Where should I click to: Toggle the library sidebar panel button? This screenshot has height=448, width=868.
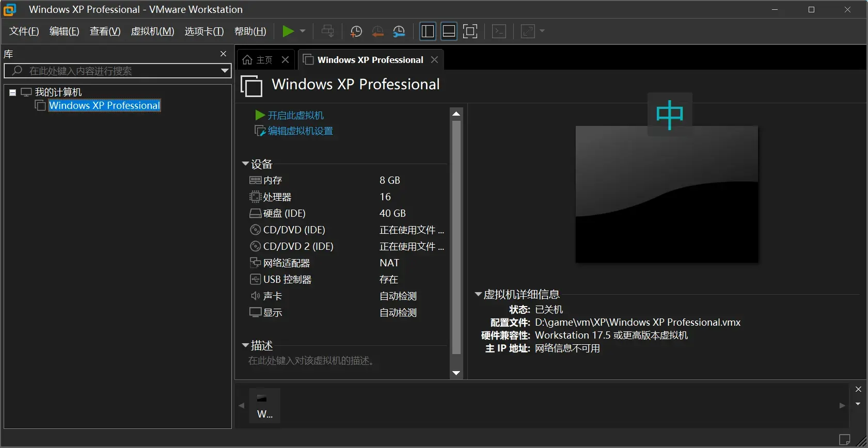pyautogui.click(x=428, y=31)
